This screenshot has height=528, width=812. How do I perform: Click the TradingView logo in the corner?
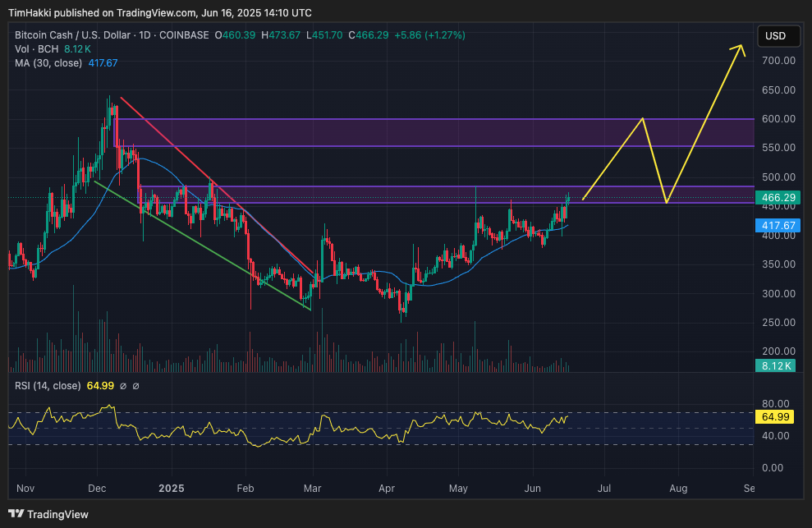[48, 514]
